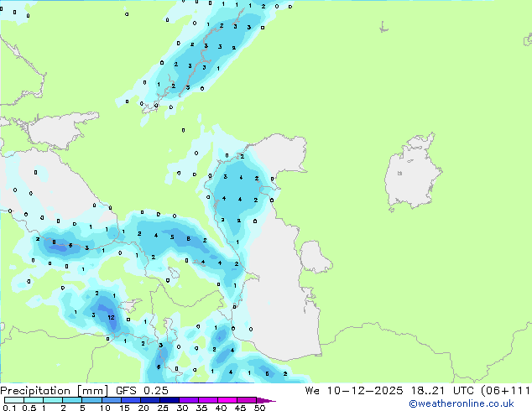532x411 pixels.
Task: Click the '18..21 UTC' time label
Action: point(441,391)
